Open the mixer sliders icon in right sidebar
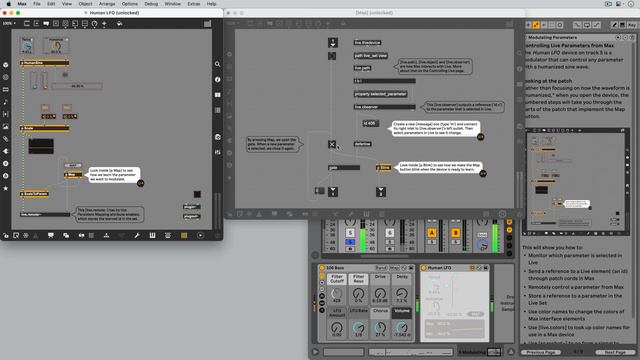Viewport: 640px width, 360px height. tap(218, 152)
